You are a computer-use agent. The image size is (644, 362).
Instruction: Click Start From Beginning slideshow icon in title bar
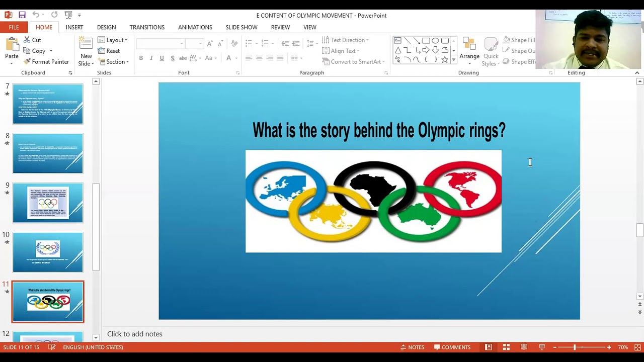tap(68, 15)
